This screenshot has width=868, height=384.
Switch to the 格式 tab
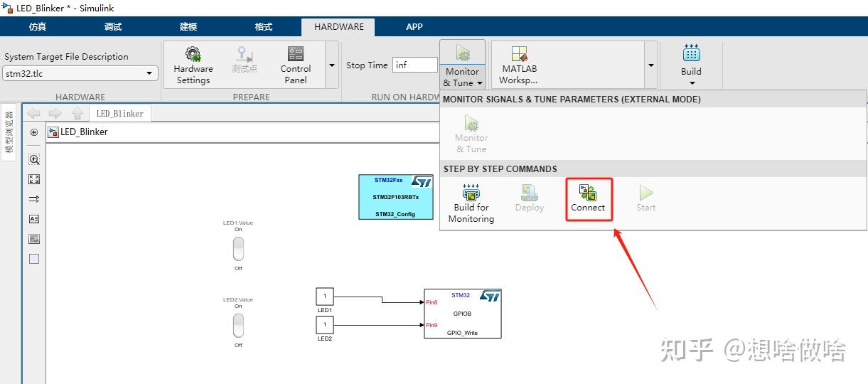click(264, 27)
